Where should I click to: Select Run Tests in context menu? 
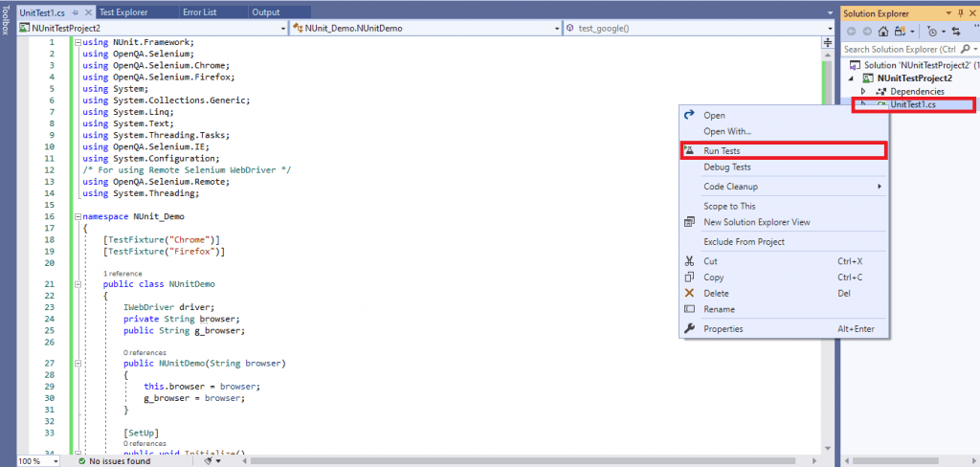click(x=784, y=150)
